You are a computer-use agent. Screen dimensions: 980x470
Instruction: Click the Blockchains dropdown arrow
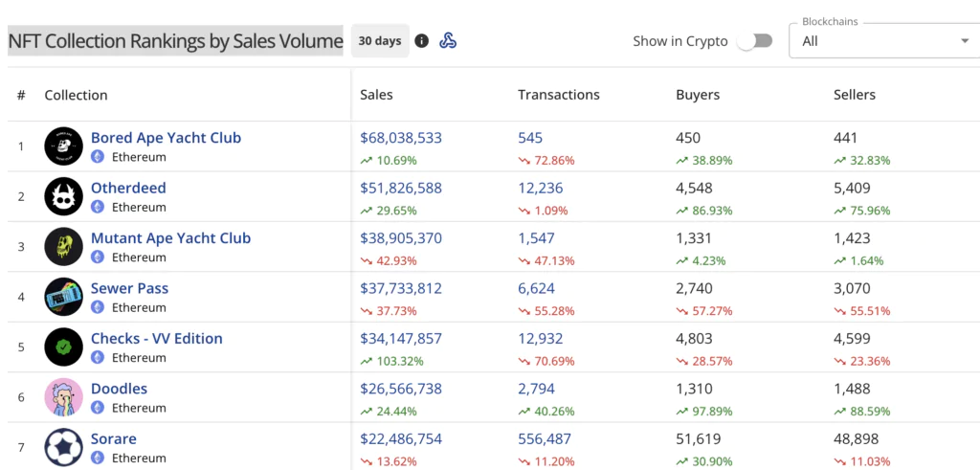tap(964, 41)
